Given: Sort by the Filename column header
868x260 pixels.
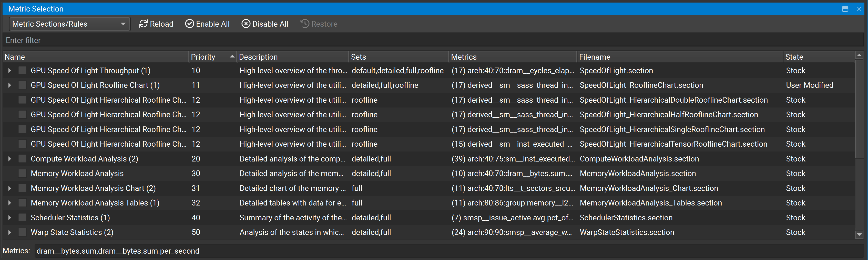Looking at the screenshot, I should click(x=680, y=57).
